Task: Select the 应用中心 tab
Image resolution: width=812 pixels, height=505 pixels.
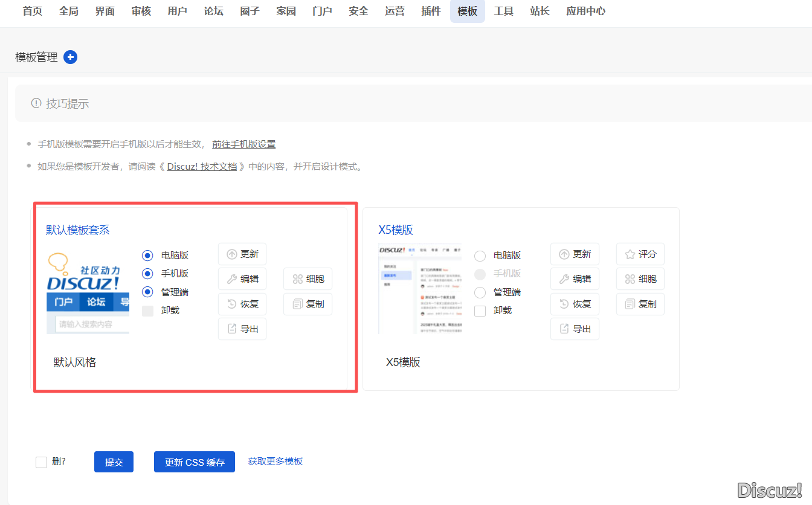Action: (586, 11)
